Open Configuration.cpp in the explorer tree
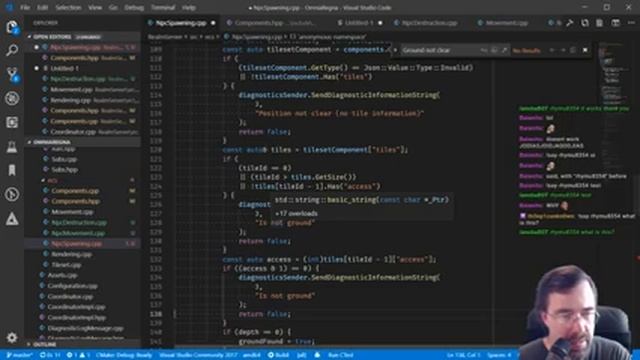Screen dimensions: 640x360 (x=82, y=286)
